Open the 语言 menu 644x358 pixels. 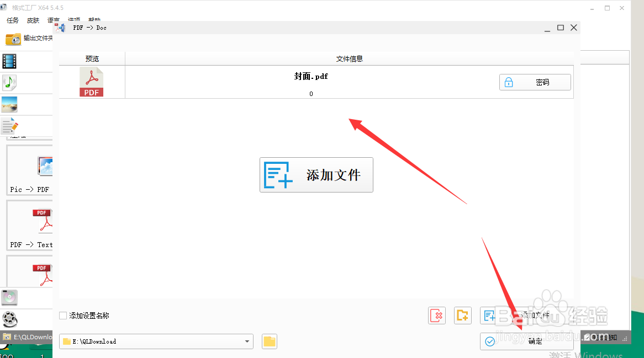pyautogui.click(x=52, y=20)
